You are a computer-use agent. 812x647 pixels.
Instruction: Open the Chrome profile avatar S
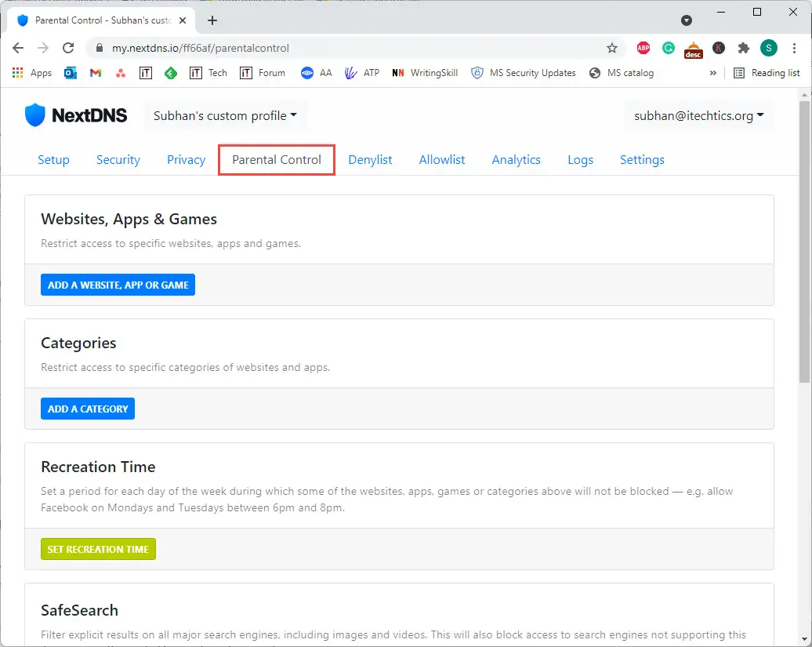click(x=768, y=48)
